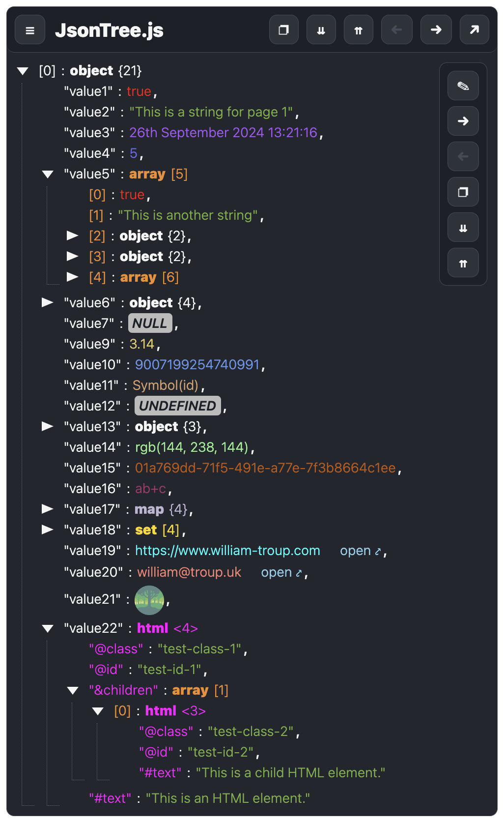
Task: Collapse the "value5" array node
Action: tap(48, 174)
